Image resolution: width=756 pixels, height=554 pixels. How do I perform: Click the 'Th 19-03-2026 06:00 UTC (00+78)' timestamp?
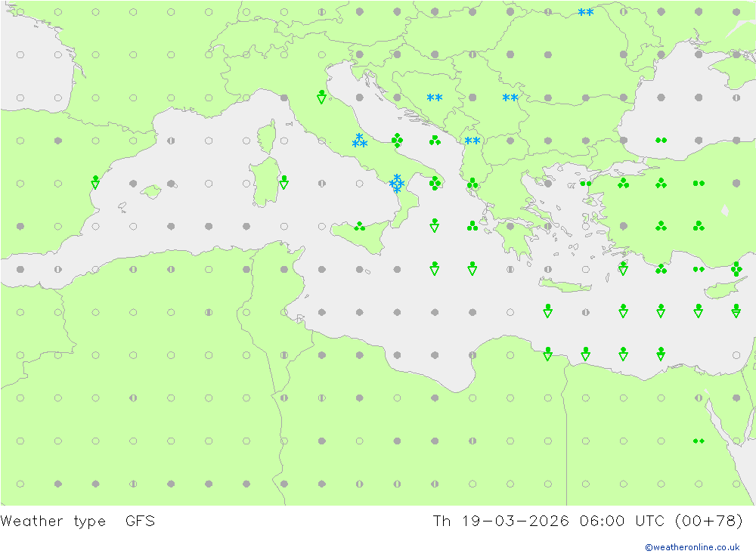(x=587, y=521)
